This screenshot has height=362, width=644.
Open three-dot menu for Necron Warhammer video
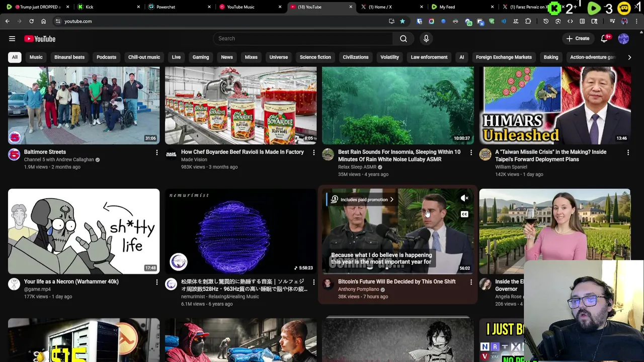coord(156,282)
